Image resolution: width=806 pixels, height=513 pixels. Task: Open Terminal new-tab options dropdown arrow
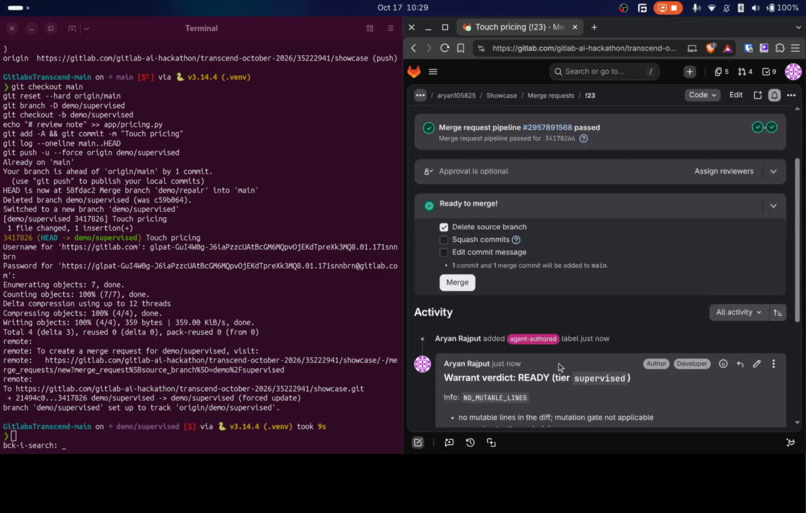(x=86, y=28)
